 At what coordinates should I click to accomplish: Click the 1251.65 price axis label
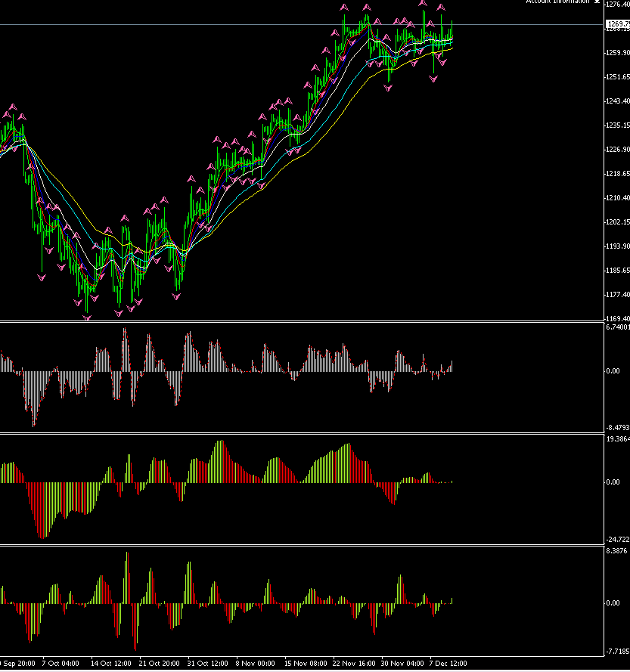point(618,77)
